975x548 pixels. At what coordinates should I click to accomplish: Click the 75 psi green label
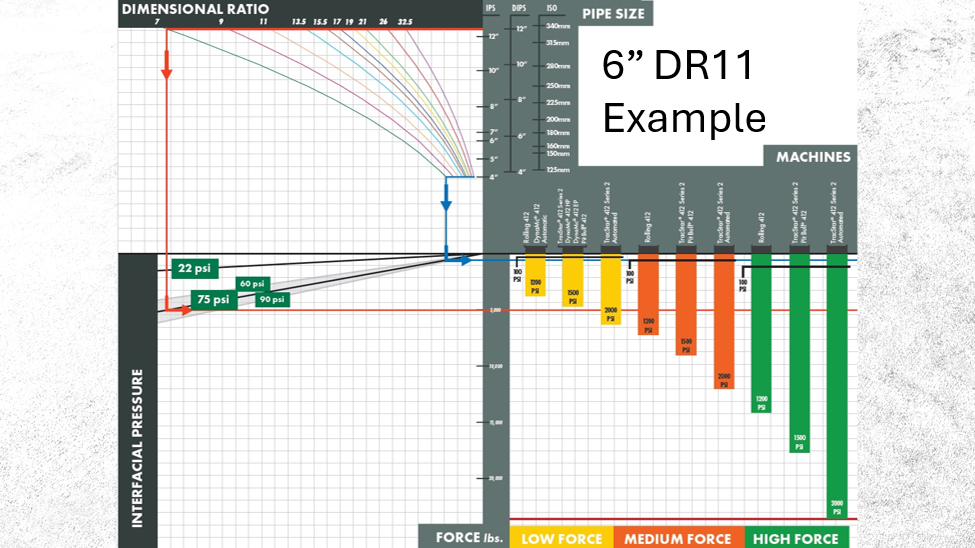pyautogui.click(x=213, y=300)
